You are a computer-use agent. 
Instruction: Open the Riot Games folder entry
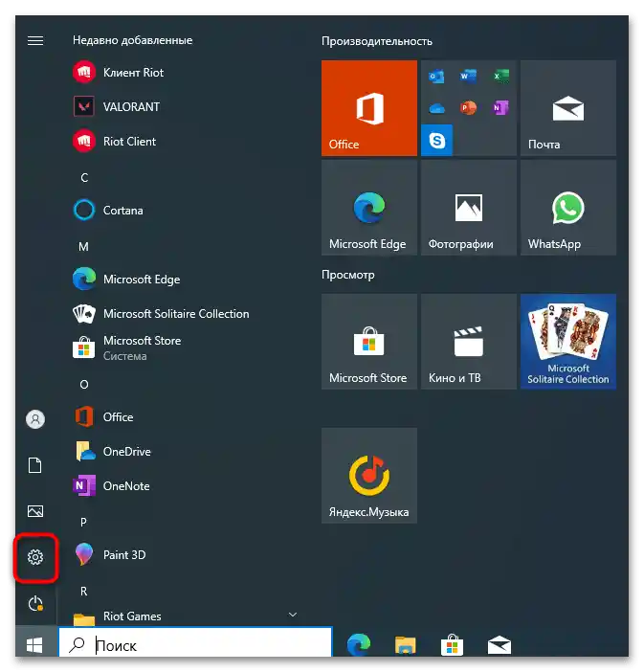pyautogui.click(x=117, y=616)
